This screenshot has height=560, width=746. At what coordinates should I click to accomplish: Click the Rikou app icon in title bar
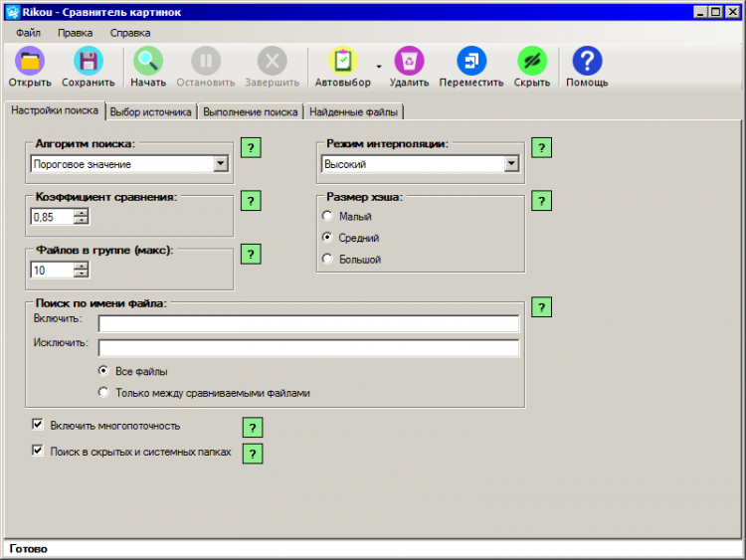click(12, 12)
